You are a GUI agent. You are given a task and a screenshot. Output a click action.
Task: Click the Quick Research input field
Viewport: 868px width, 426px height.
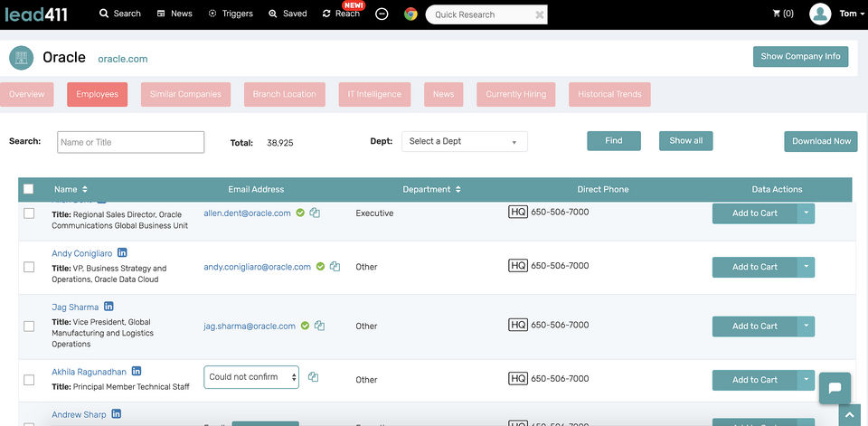pyautogui.click(x=480, y=15)
